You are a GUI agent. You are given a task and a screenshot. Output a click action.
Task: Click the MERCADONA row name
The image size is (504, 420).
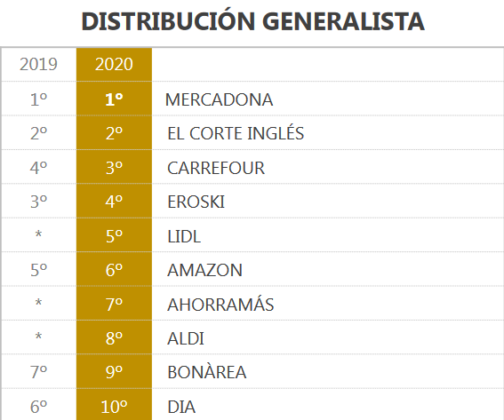(x=219, y=99)
